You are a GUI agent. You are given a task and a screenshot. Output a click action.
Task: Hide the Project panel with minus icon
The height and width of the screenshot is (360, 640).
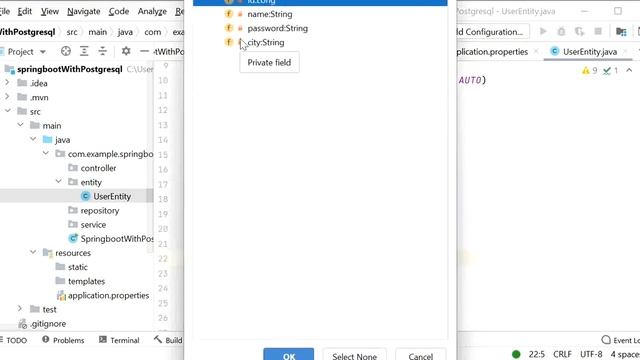(144, 51)
